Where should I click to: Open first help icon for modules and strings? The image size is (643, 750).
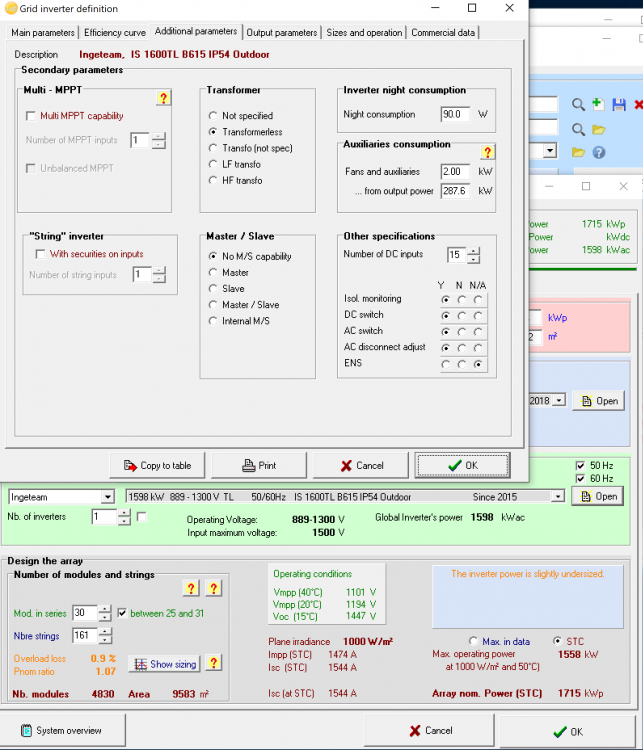191,588
